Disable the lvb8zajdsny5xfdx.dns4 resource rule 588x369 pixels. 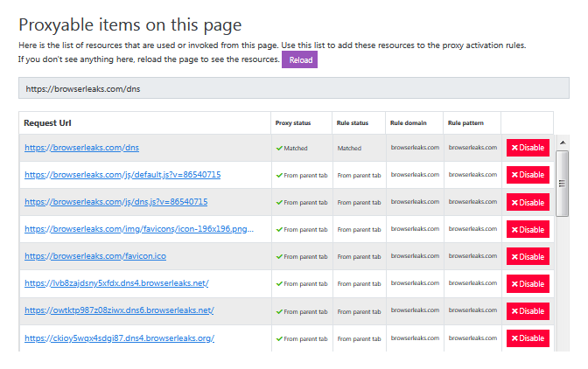[x=528, y=284]
